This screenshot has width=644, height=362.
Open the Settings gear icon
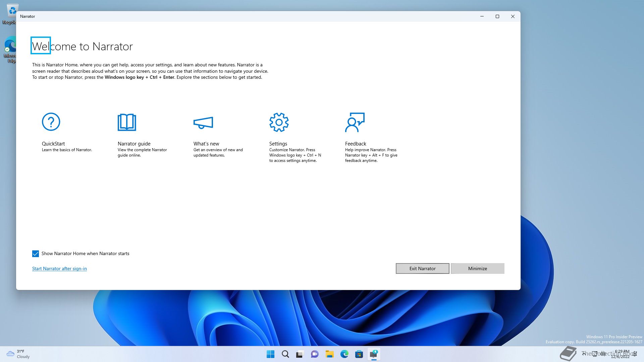279,122
